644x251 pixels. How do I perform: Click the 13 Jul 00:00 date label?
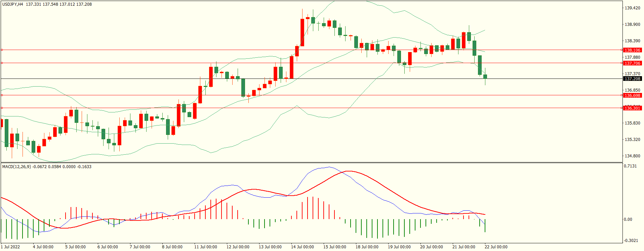coord(270,247)
